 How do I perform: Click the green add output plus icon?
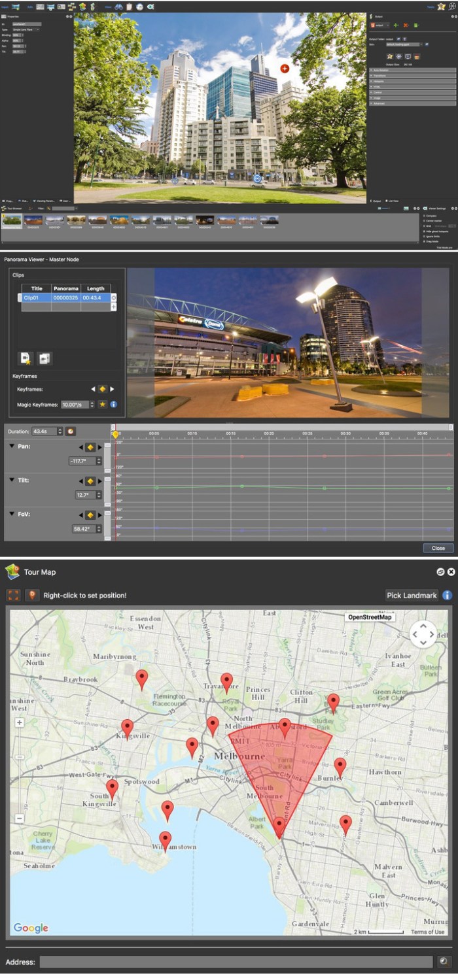coord(396,25)
